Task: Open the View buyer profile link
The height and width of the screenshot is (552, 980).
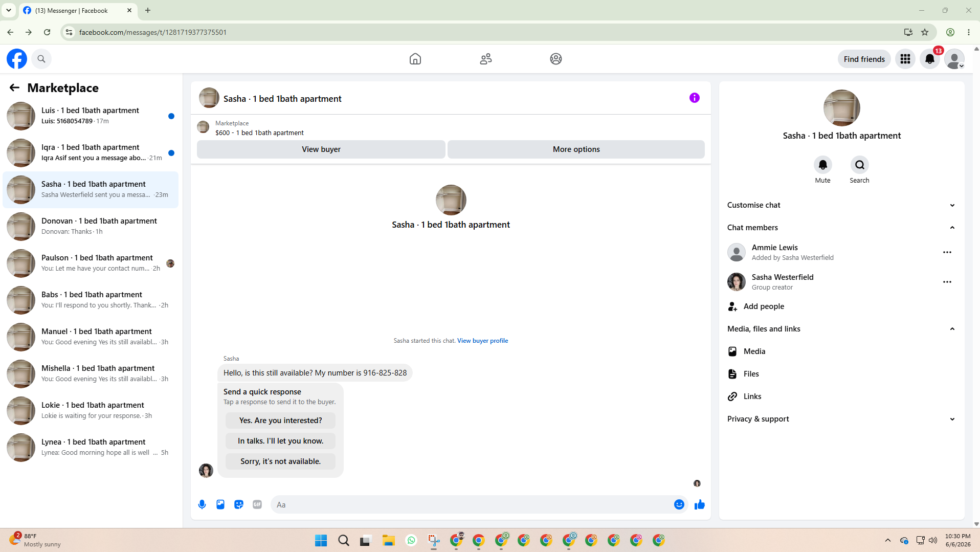Action: [482, 341]
